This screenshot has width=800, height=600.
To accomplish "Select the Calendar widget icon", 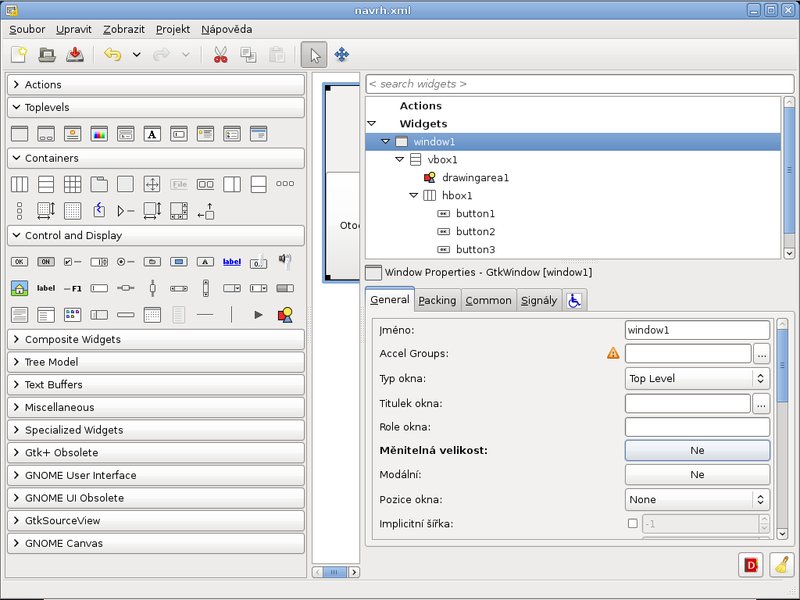I will coord(152,315).
